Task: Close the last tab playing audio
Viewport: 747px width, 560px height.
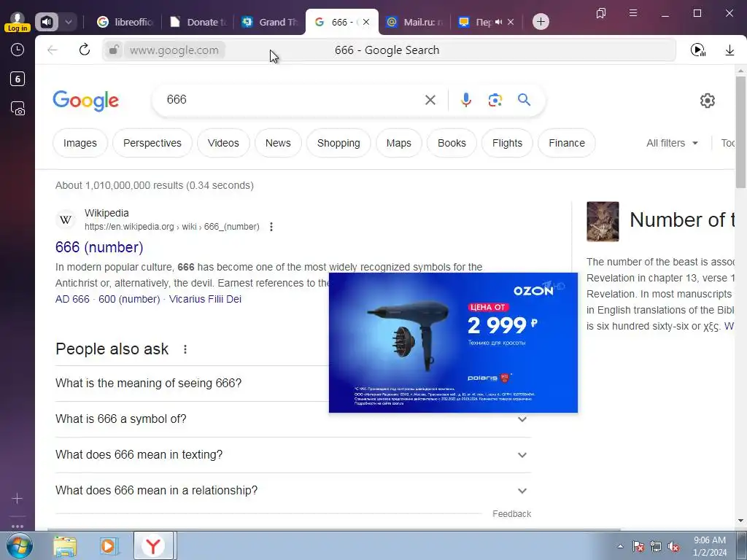Action: point(511,22)
